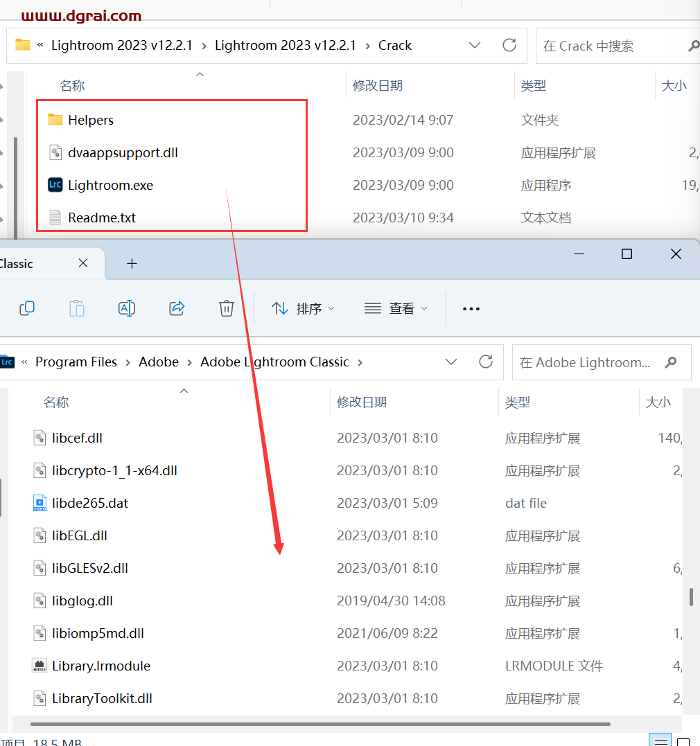Click the horizontal scrollbar in Lightroom window

[320, 724]
